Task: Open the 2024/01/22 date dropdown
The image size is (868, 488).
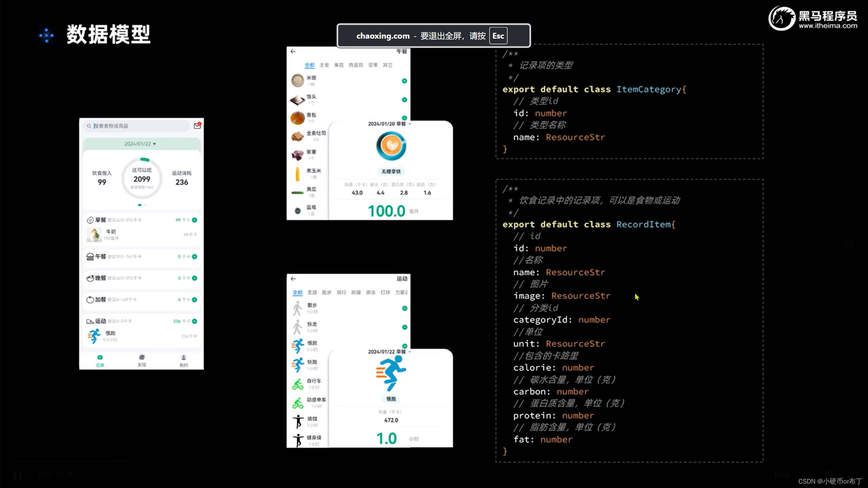Action: pos(140,144)
